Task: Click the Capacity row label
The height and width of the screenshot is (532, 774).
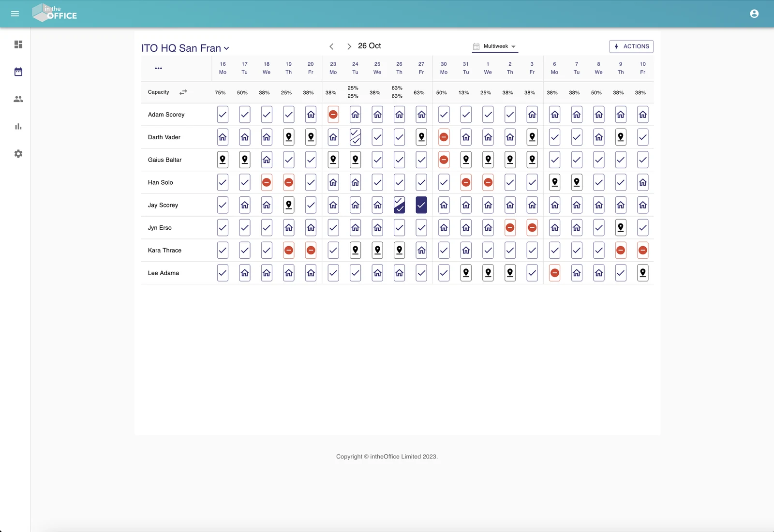Action: 158,92
